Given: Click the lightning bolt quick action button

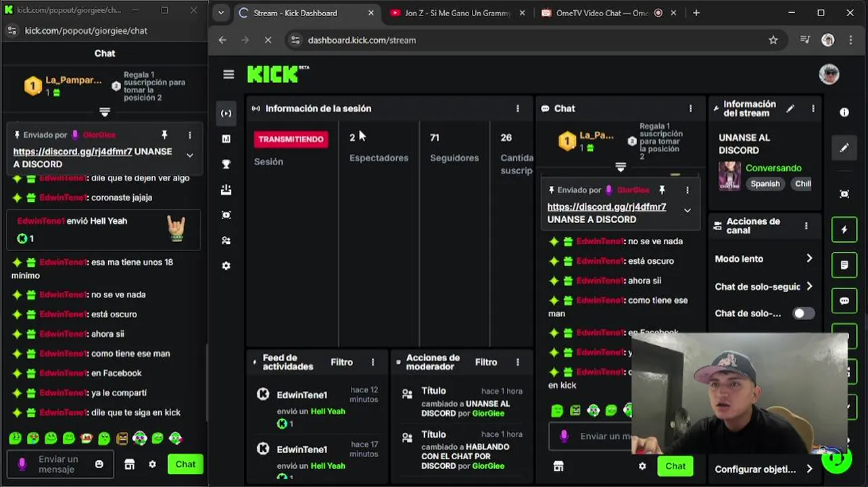Looking at the screenshot, I should tap(844, 230).
